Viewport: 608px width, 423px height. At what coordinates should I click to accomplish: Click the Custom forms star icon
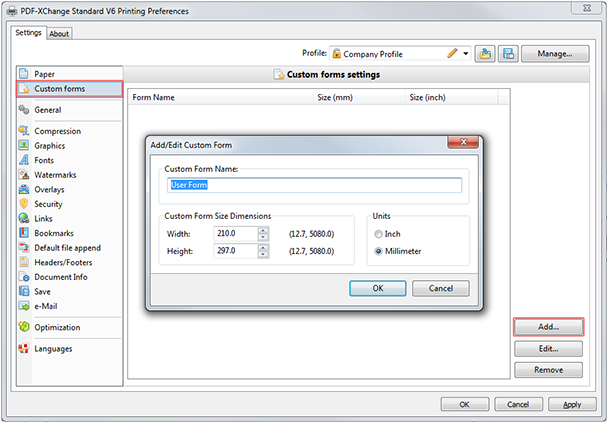coord(24,89)
